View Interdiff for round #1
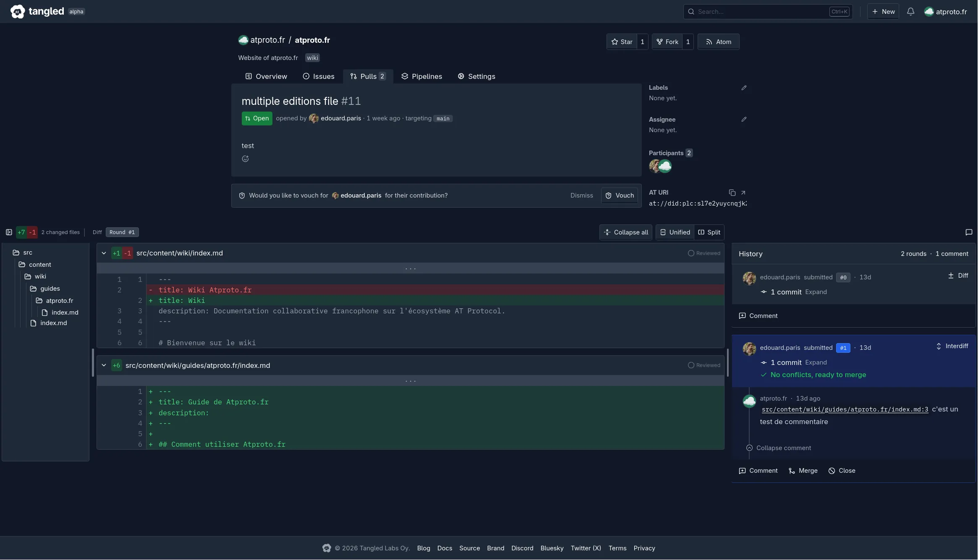Image resolution: width=978 pixels, height=560 pixels. pyautogui.click(x=952, y=346)
